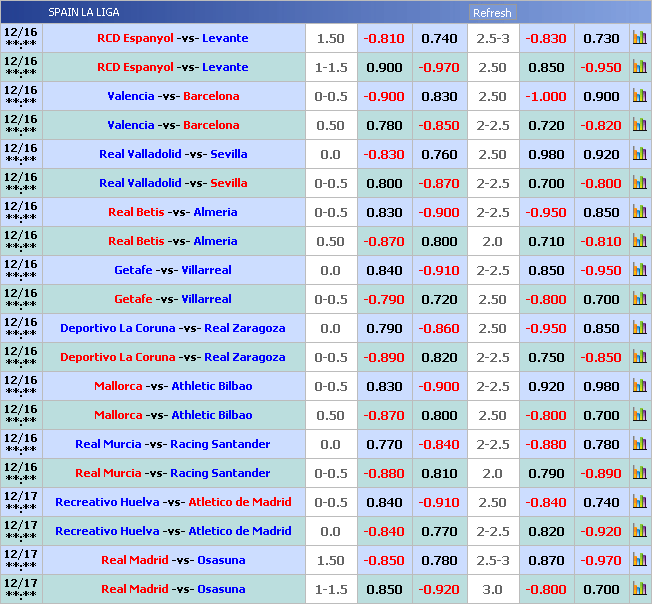This screenshot has width=652, height=604.
Task: View chart icon for Betis-Almeria 0.50 handicap row
Action: [x=639, y=241]
